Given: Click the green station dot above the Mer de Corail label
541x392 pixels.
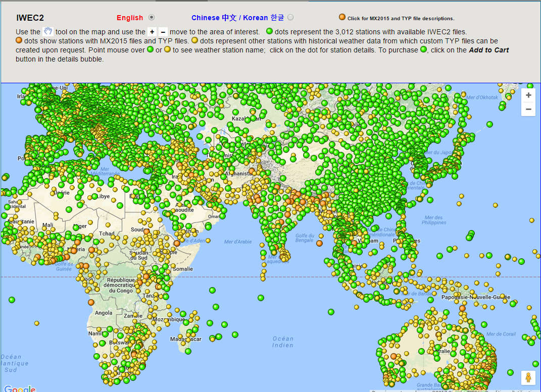Looking at the screenshot, I should point(484,324).
